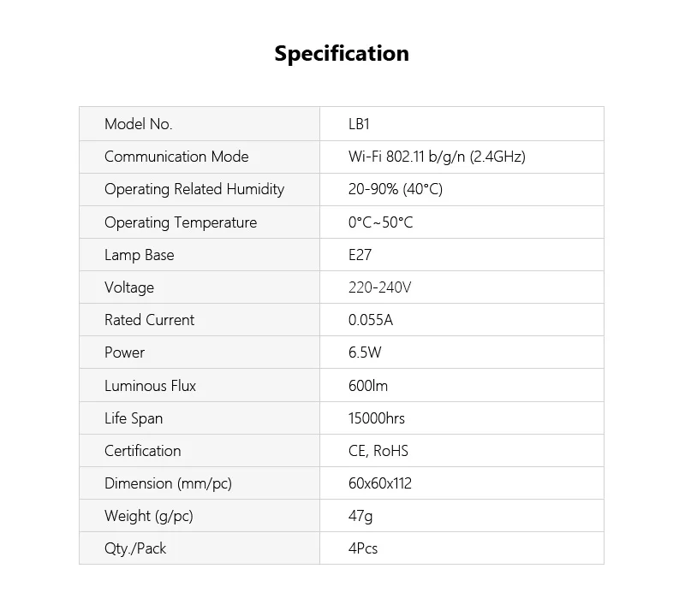Click the CE, RoHS certification value
Viewport: 685px width, 616px height.
point(378,451)
